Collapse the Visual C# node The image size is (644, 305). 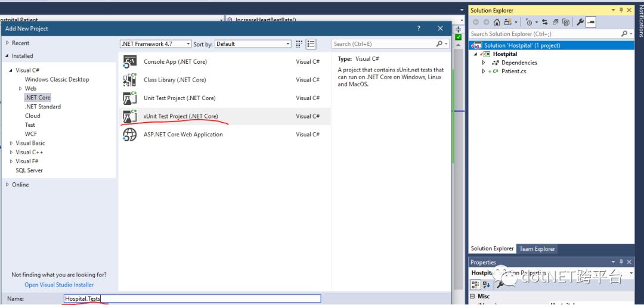coord(11,71)
